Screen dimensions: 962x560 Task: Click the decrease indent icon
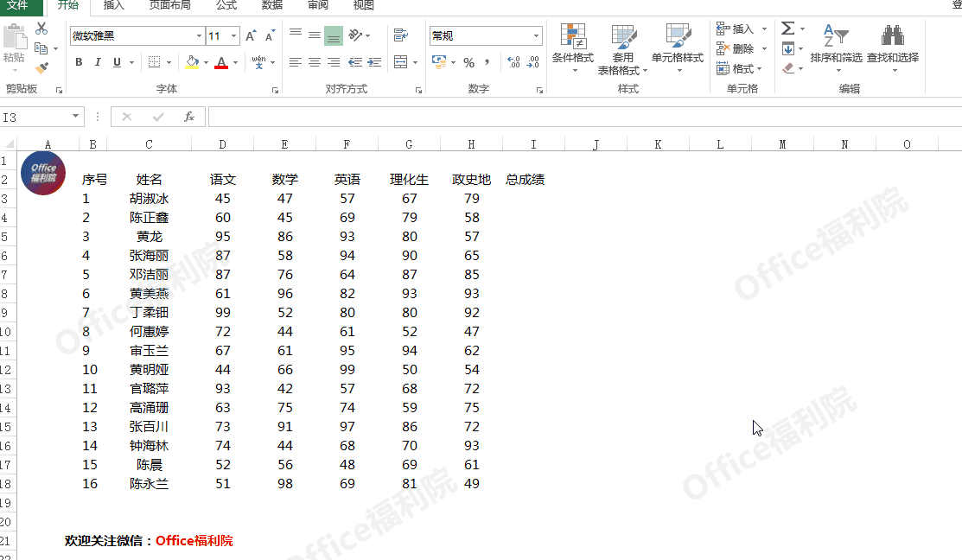pyautogui.click(x=354, y=62)
